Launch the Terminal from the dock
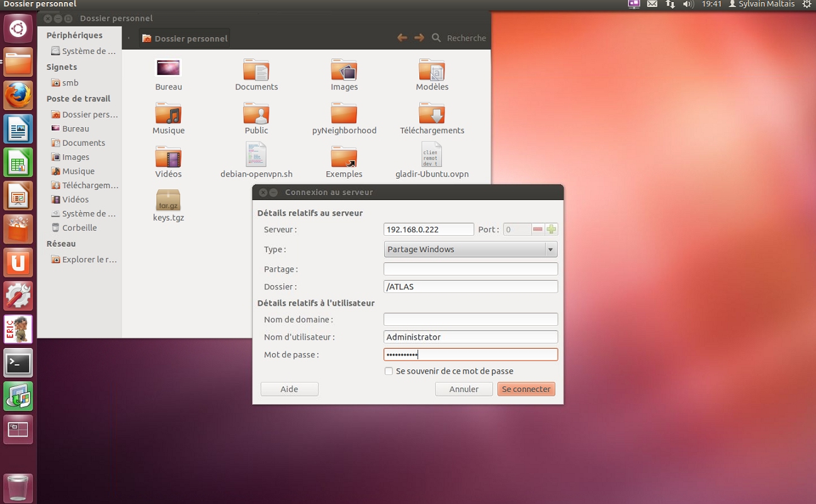816x504 pixels. pyautogui.click(x=18, y=363)
